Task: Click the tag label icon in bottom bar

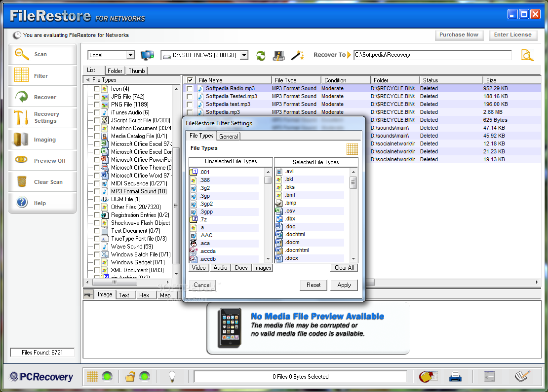Action: click(x=429, y=376)
